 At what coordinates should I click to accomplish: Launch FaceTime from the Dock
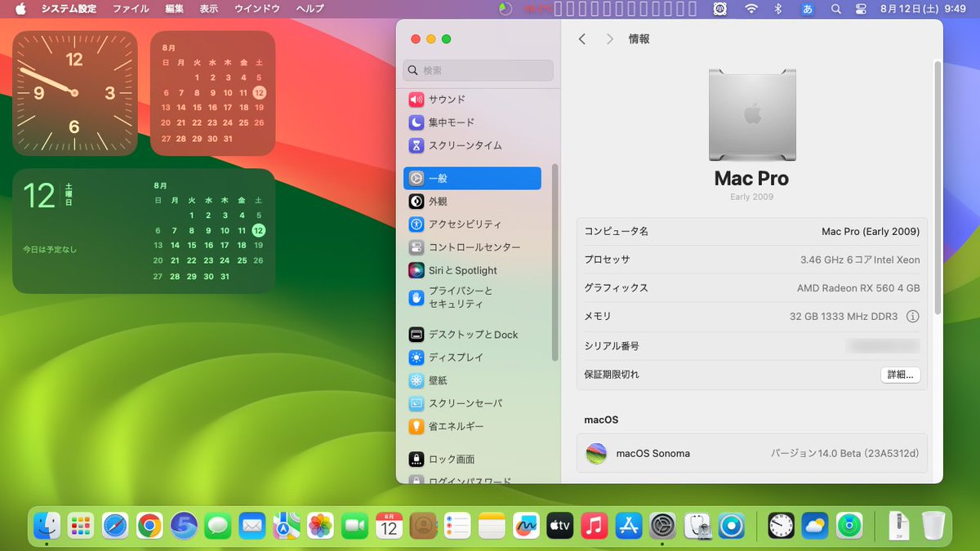point(354,527)
